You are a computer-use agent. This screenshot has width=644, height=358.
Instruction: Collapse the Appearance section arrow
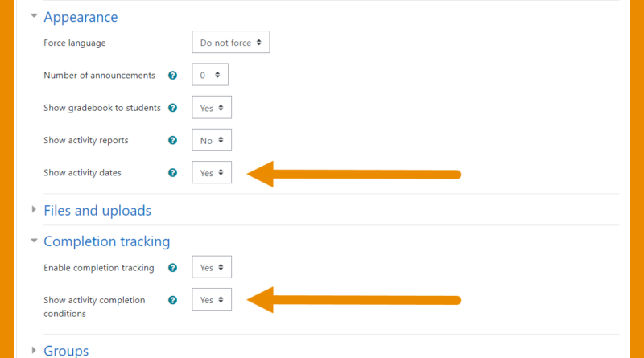tap(34, 16)
